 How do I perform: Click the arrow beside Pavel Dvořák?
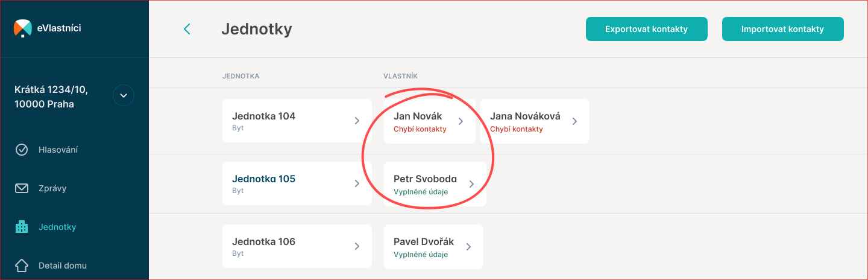[468, 246]
